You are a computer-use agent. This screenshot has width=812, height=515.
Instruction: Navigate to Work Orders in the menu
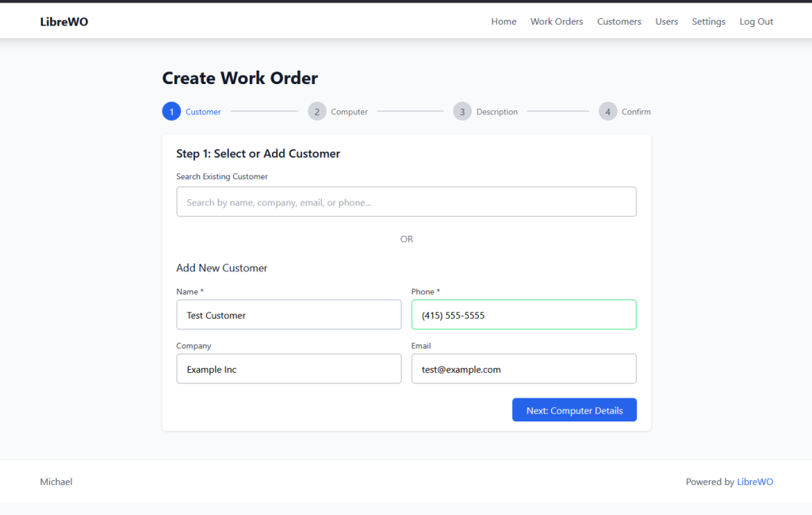point(557,21)
